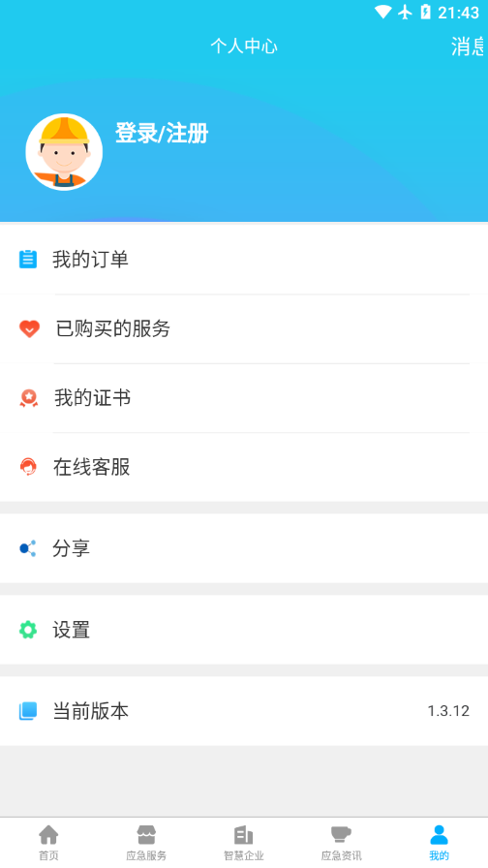Open 我的订单 list entry
The width and height of the screenshot is (488, 868).
[x=244, y=259]
